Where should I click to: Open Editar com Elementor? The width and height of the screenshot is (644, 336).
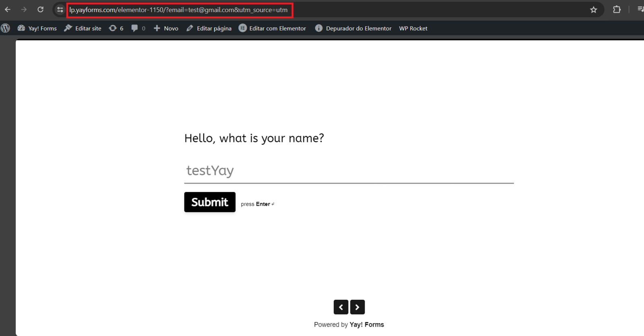coord(272,28)
